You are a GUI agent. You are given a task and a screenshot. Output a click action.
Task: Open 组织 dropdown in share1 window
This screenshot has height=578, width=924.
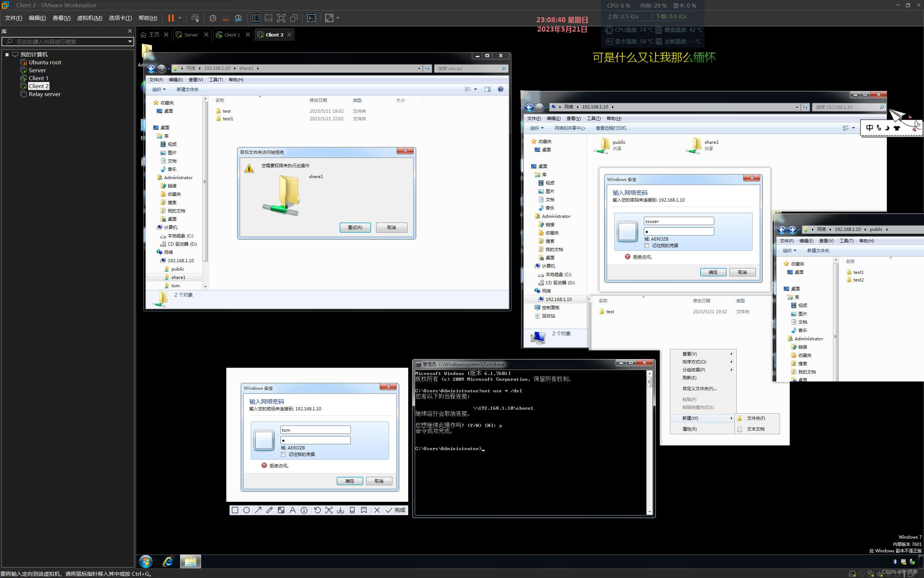tap(159, 89)
